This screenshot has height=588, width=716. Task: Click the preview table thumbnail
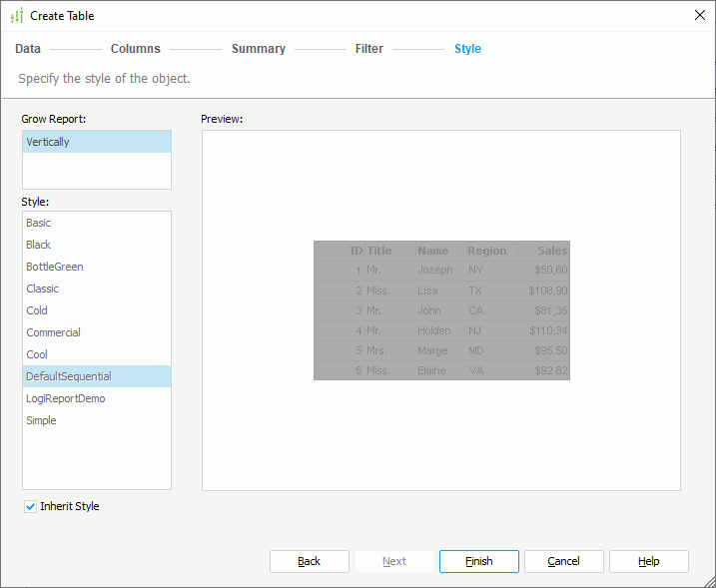pos(441,310)
